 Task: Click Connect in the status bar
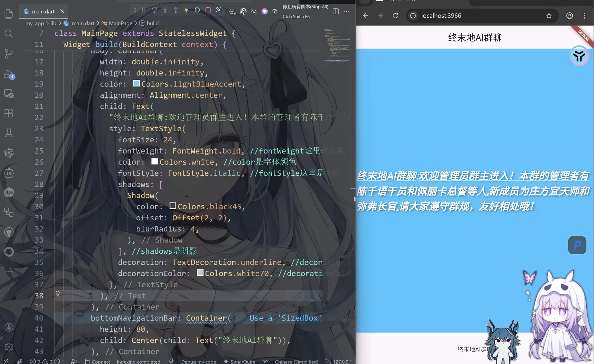pyautogui.click(x=97, y=361)
